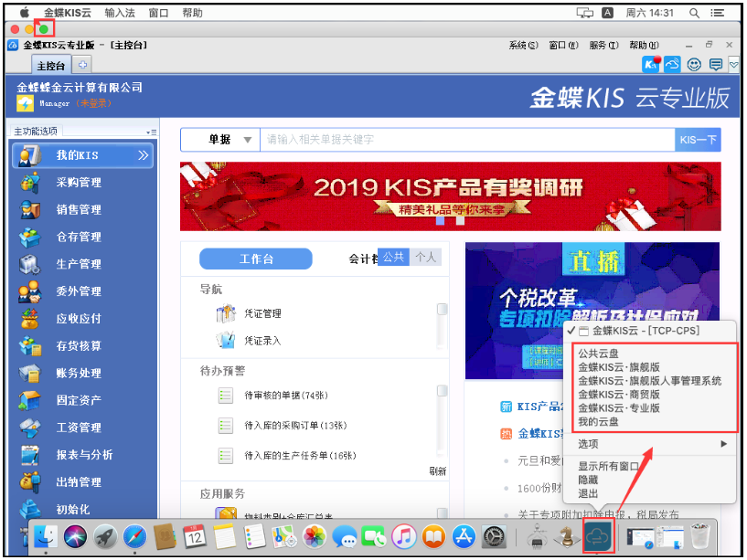Click the 直播 个税改革 promo image
Screen dimensions: 747x560
click(x=592, y=311)
